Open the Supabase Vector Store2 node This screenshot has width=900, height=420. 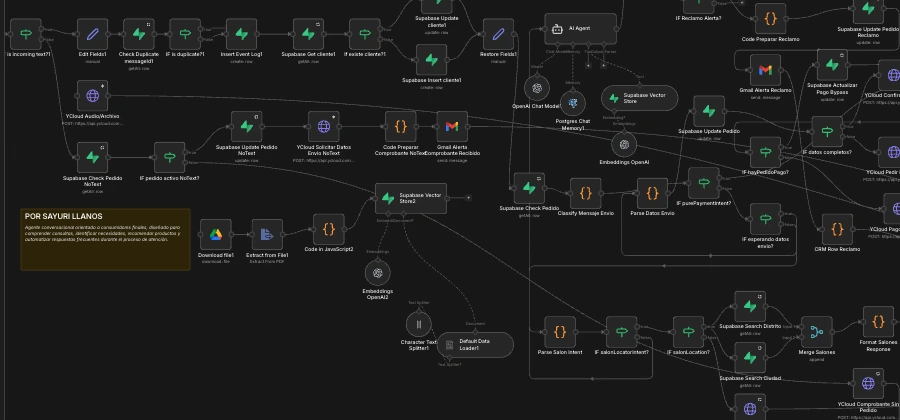[410, 199]
